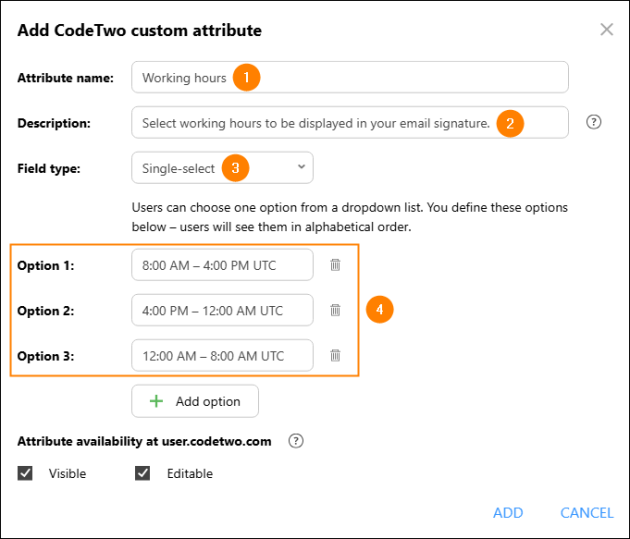Dismiss dialog with CANCEL
630x539 pixels.
pyautogui.click(x=587, y=513)
